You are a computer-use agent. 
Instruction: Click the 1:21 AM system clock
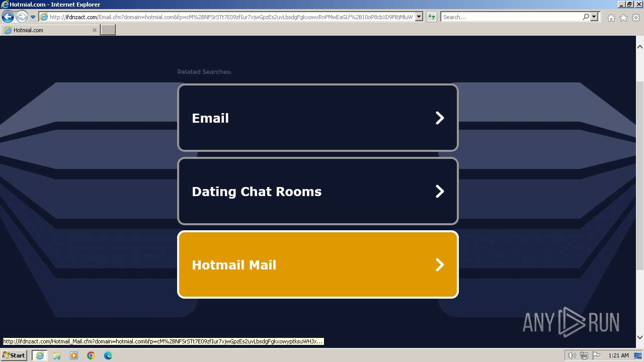tap(618, 355)
